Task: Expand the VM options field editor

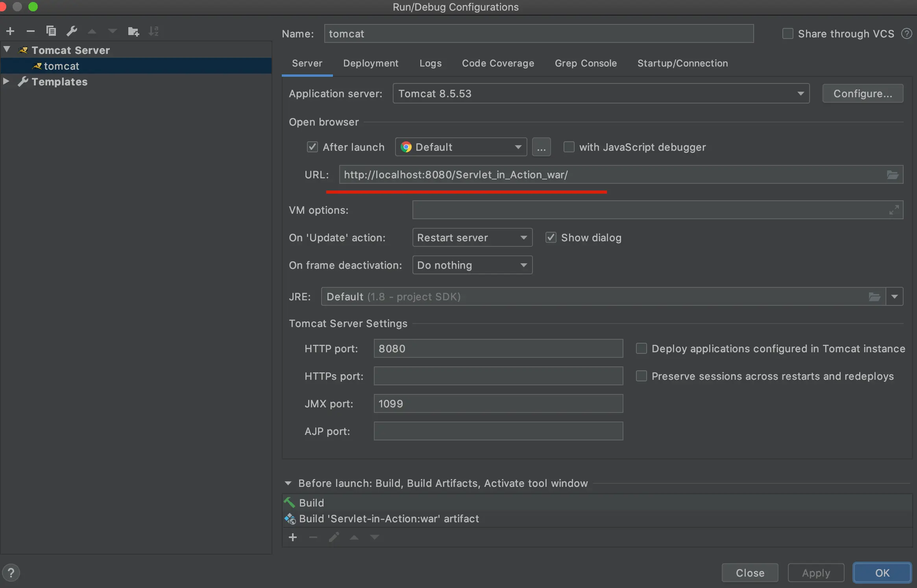Action: click(x=894, y=210)
